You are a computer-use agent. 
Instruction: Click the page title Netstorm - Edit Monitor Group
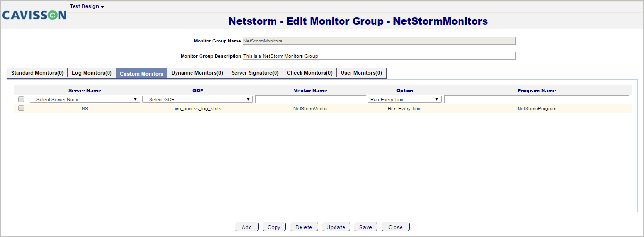(x=358, y=21)
